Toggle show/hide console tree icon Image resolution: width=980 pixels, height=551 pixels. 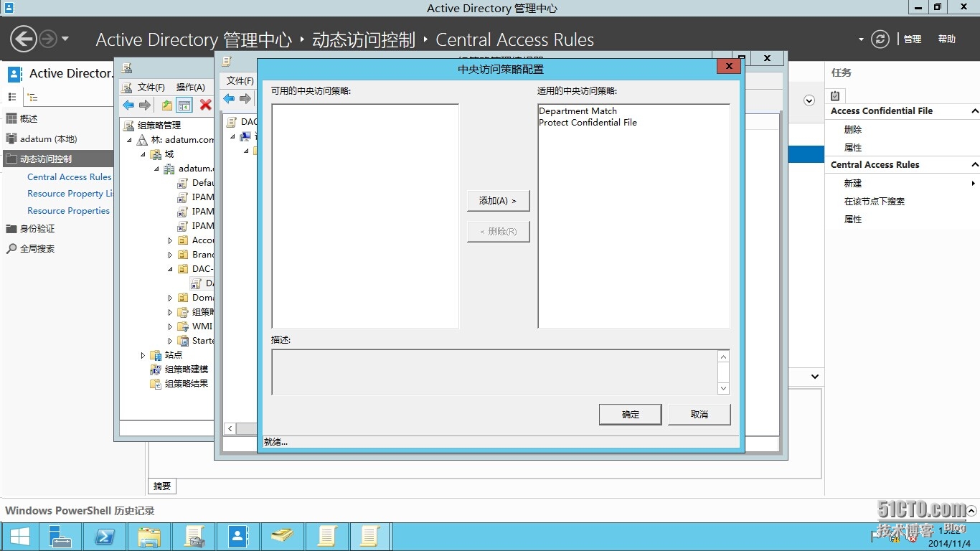click(184, 105)
